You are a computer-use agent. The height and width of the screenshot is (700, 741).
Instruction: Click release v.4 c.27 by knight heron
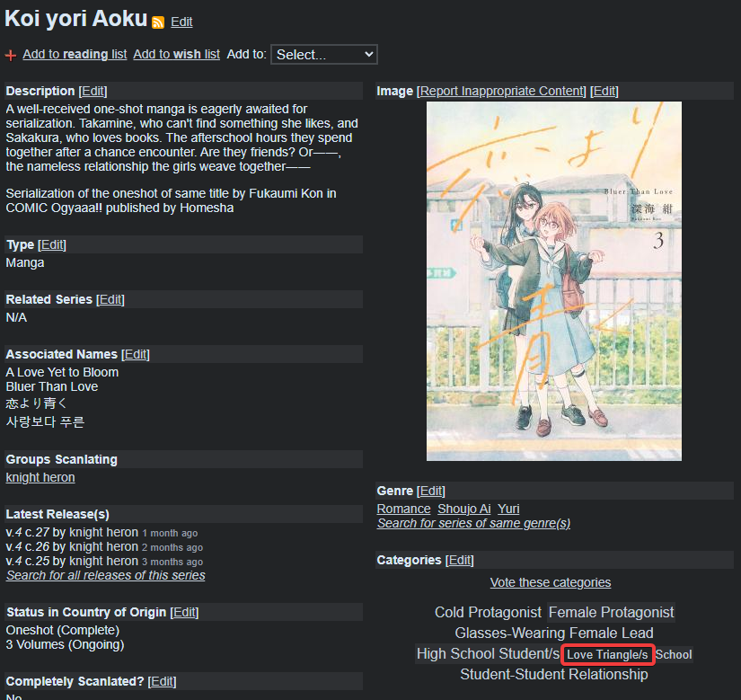click(x=101, y=532)
